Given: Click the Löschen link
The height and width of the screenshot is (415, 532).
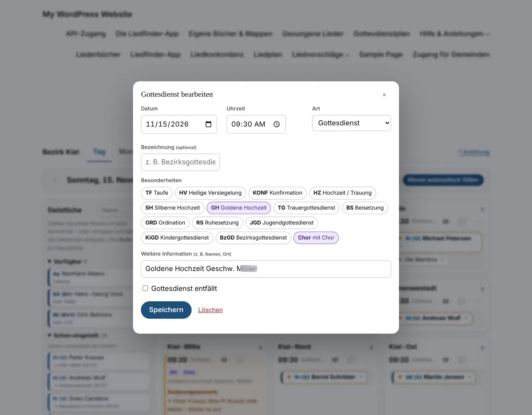Looking at the screenshot, I should click(x=211, y=310).
